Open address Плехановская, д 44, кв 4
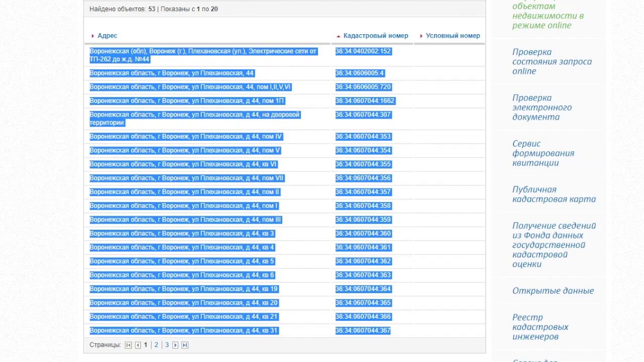The width and height of the screenshot is (644, 362). coord(182,247)
